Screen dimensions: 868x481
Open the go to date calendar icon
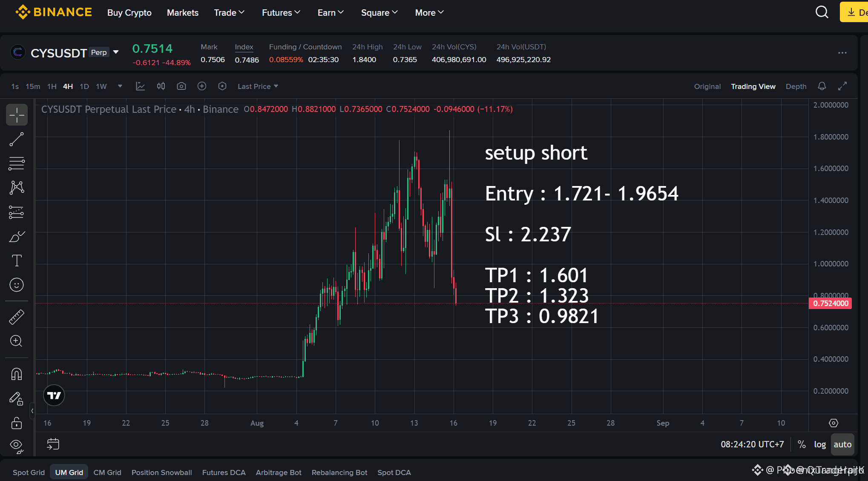[x=53, y=444]
